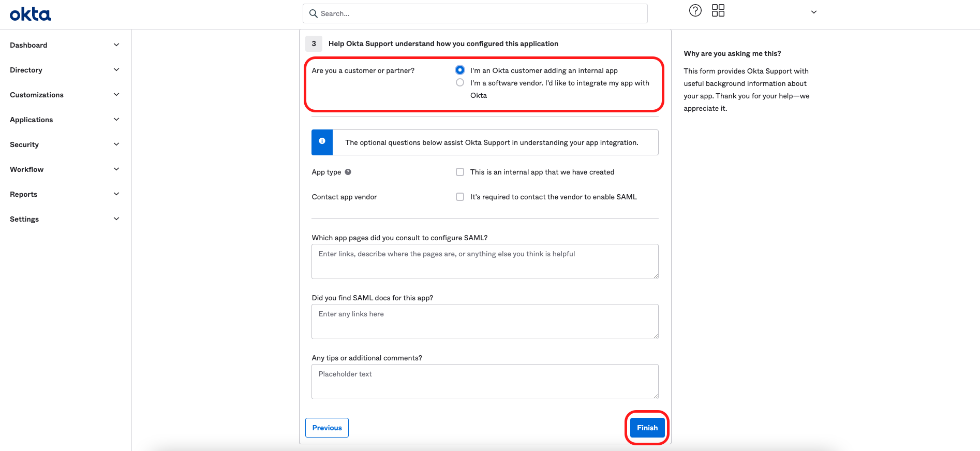Click the Okta logo
This screenshot has width=980, height=451.
pos(31,14)
